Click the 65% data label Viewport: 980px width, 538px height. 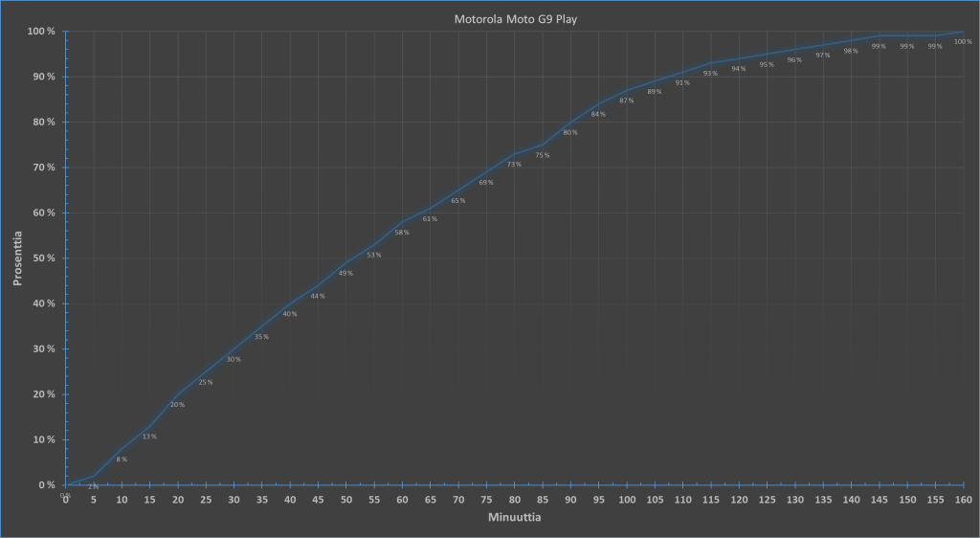pyautogui.click(x=458, y=201)
